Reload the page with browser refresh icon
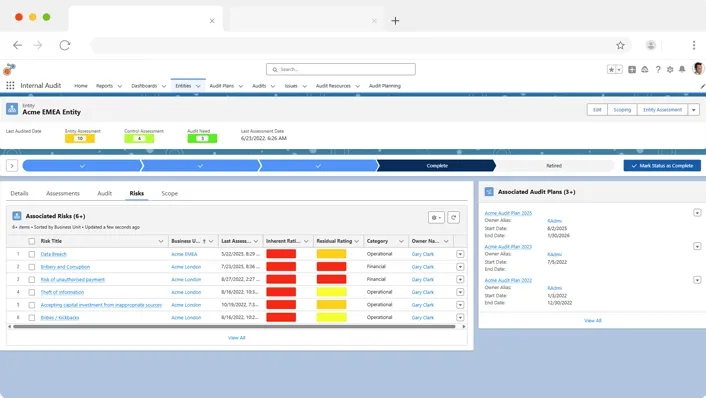The width and height of the screenshot is (706, 398). point(65,45)
